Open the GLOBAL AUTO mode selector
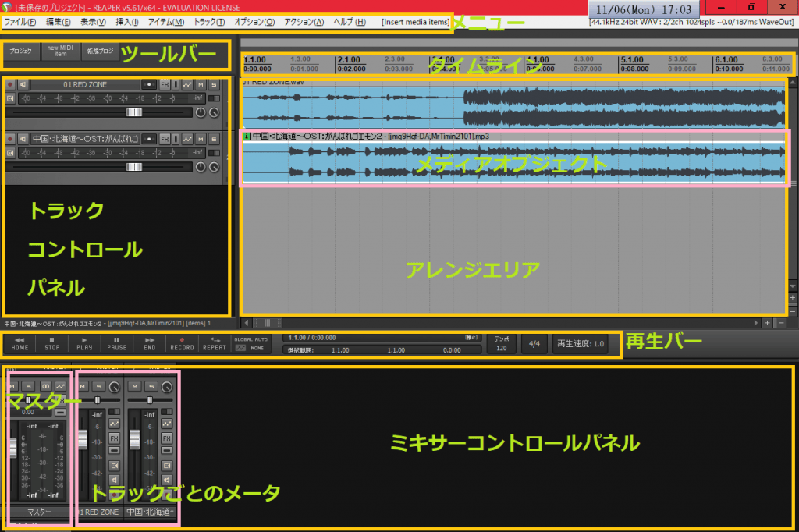The width and height of the screenshot is (799, 532). pyautogui.click(x=250, y=343)
